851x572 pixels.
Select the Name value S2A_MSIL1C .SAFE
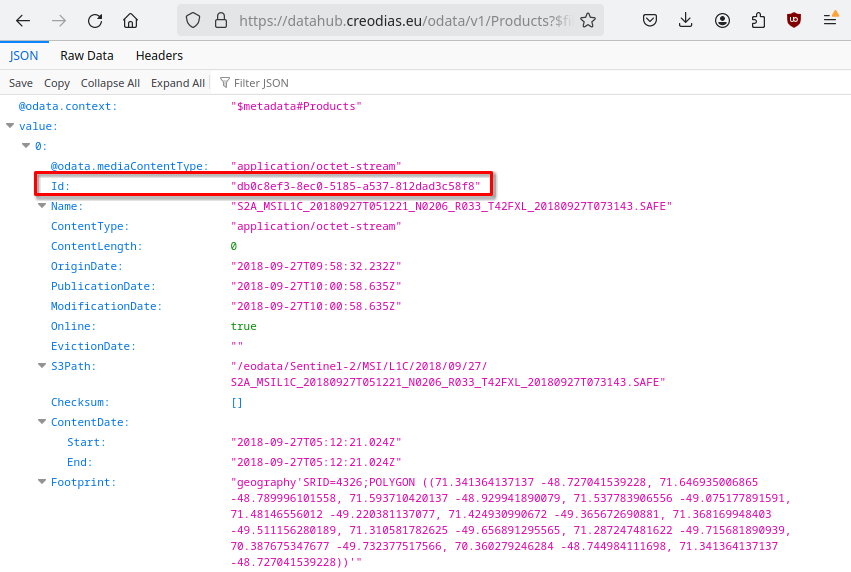[x=452, y=206]
